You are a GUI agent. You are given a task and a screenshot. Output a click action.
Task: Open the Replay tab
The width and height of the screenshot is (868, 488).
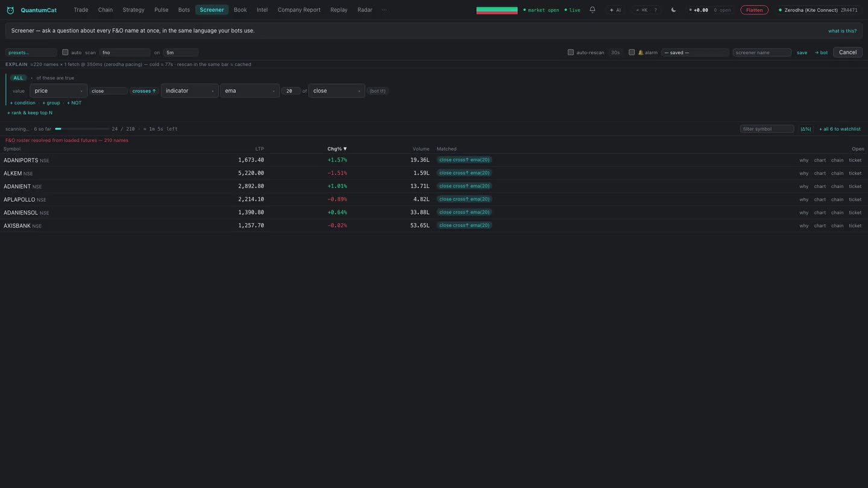339,10
